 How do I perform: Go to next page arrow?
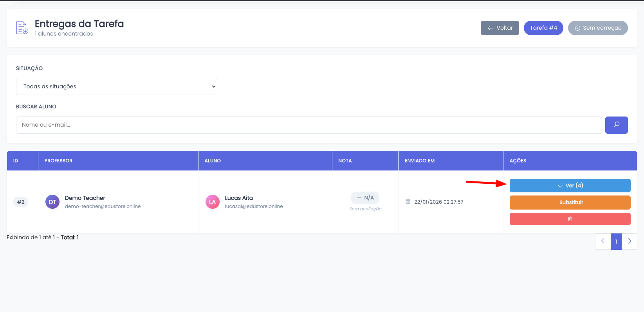(x=629, y=241)
